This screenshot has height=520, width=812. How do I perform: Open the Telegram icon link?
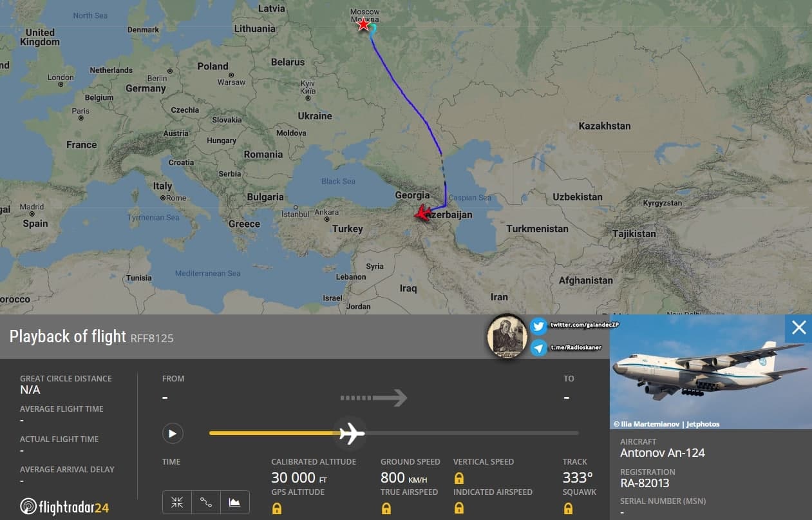click(539, 348)
